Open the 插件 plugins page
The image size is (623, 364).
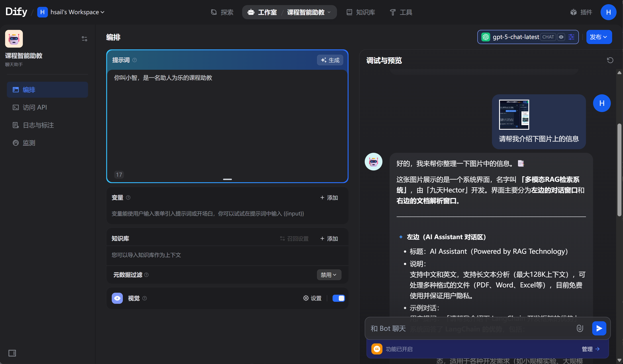(x=581, y=12)
